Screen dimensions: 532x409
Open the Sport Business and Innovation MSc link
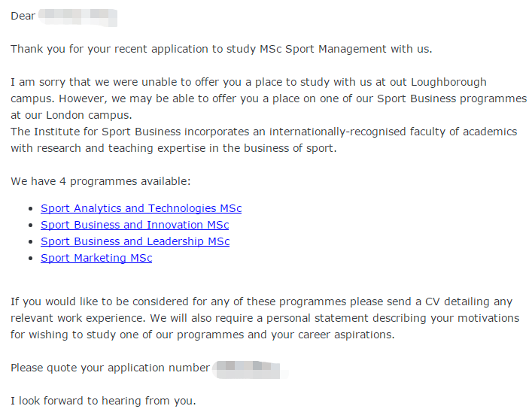tap(135, 225)
